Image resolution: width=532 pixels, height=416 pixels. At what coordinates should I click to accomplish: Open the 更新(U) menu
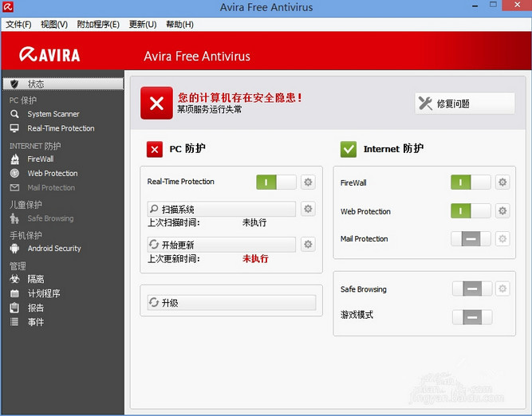coord(143,25)
